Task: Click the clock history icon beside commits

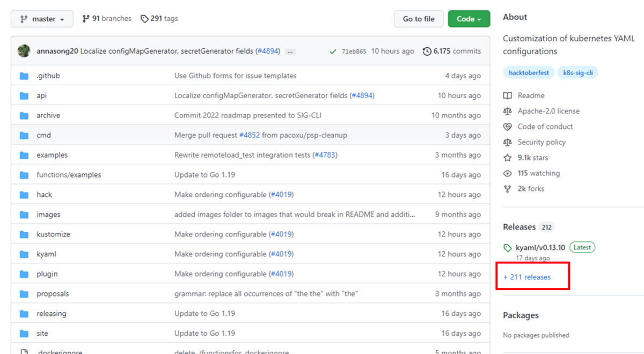Action: (x=427, y=51)
